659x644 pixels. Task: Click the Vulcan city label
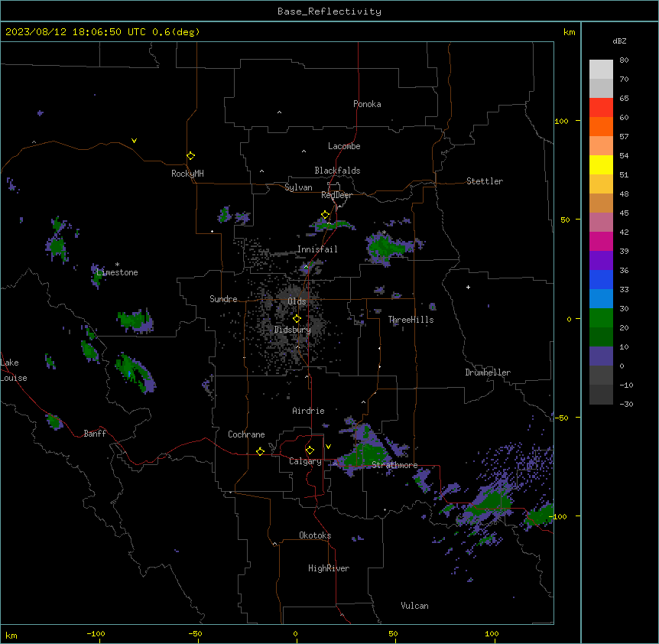point(414,606)
